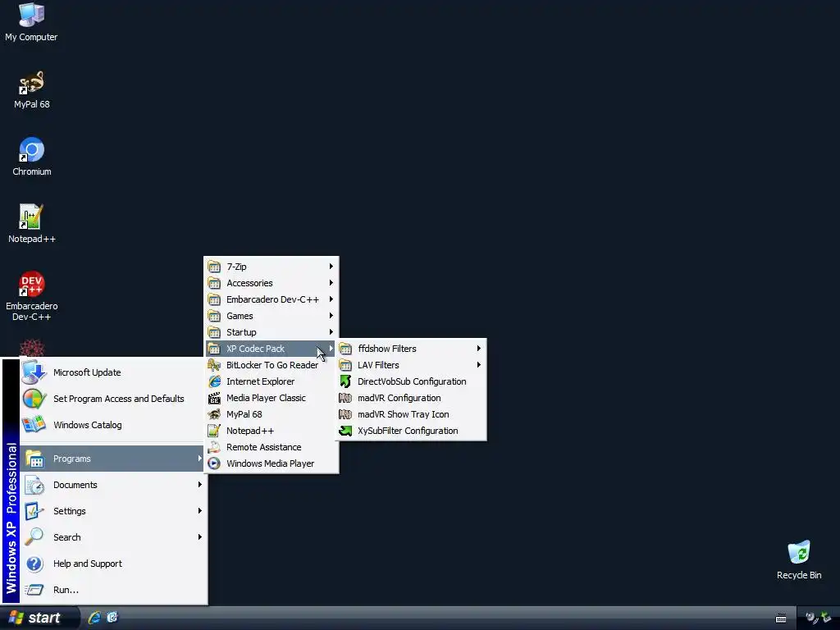Screen dimensions: 840x630
Task: Click the Windows Catalog icon
Action: 34,425
